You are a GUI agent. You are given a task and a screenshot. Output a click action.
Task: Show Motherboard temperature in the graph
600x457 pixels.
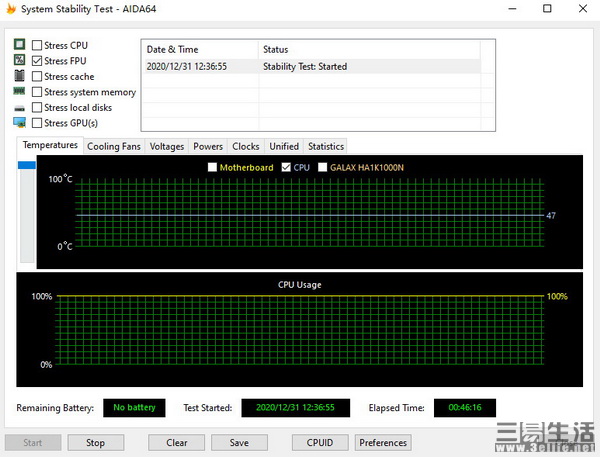point(212,167)
